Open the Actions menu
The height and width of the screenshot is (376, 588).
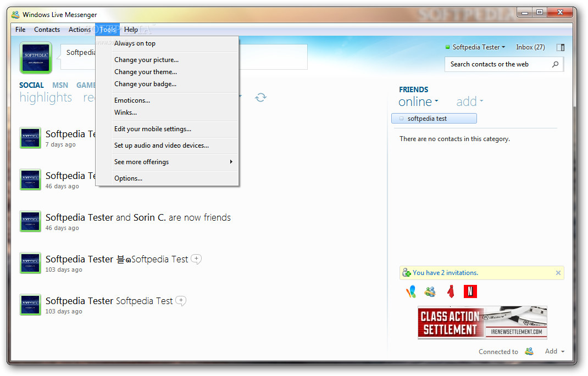pyautogui.click(x=80, y=30)
